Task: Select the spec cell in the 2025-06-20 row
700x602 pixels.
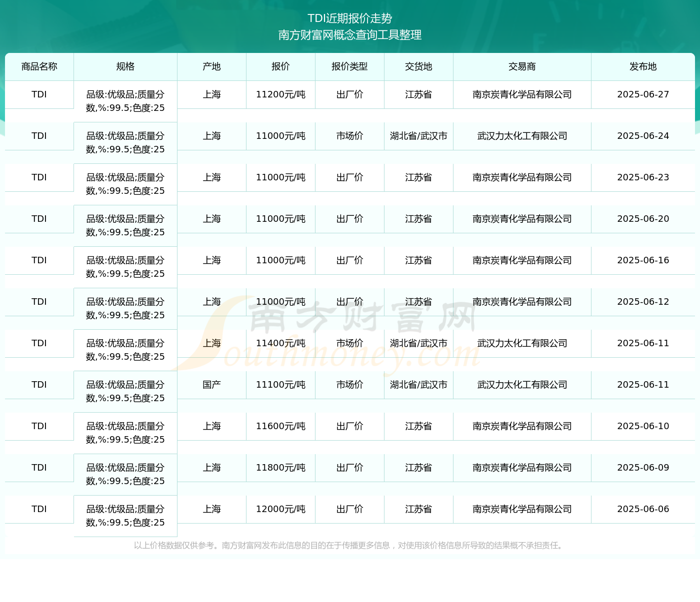Action: (125, 226)
